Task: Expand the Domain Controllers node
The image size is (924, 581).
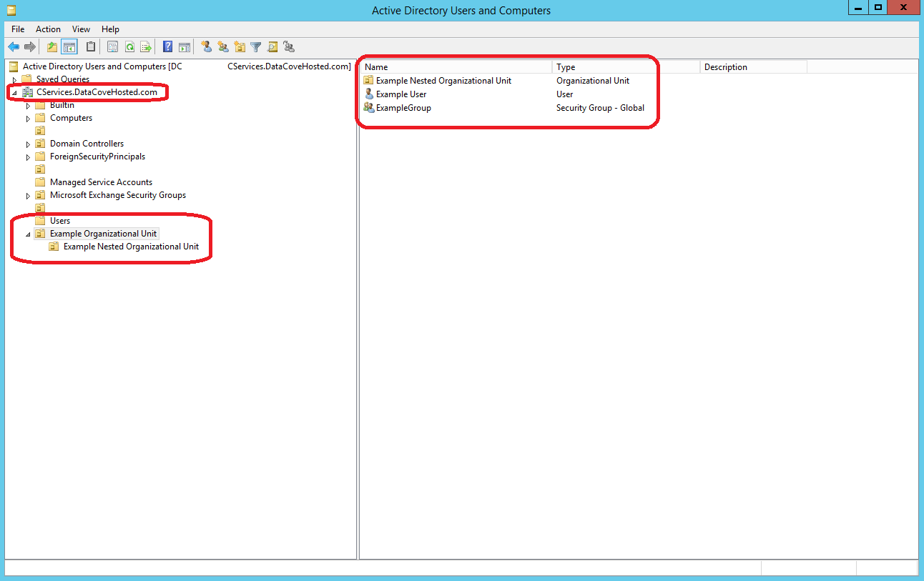Action: (27, 143)
